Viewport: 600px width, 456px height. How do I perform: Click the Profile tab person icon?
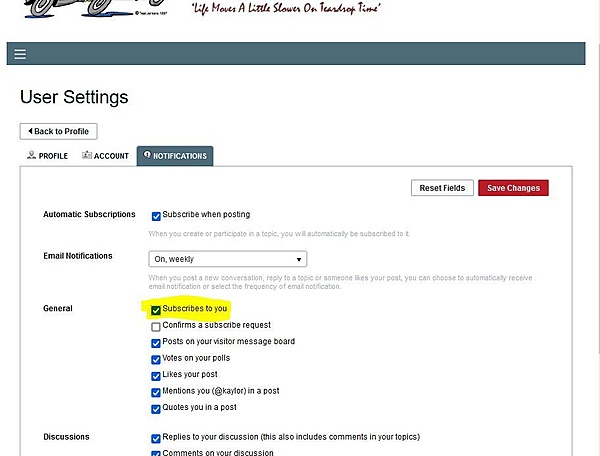[32, 156]
